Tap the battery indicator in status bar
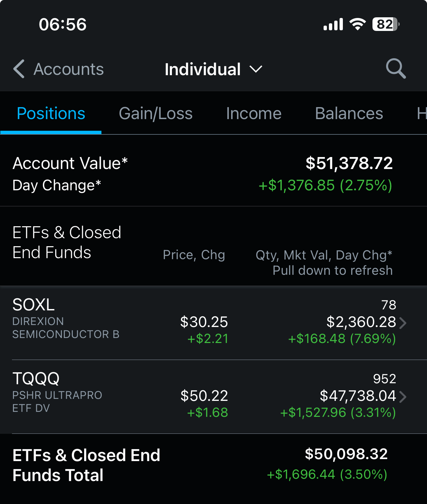 pyautogui.click(x=385, y=24)
